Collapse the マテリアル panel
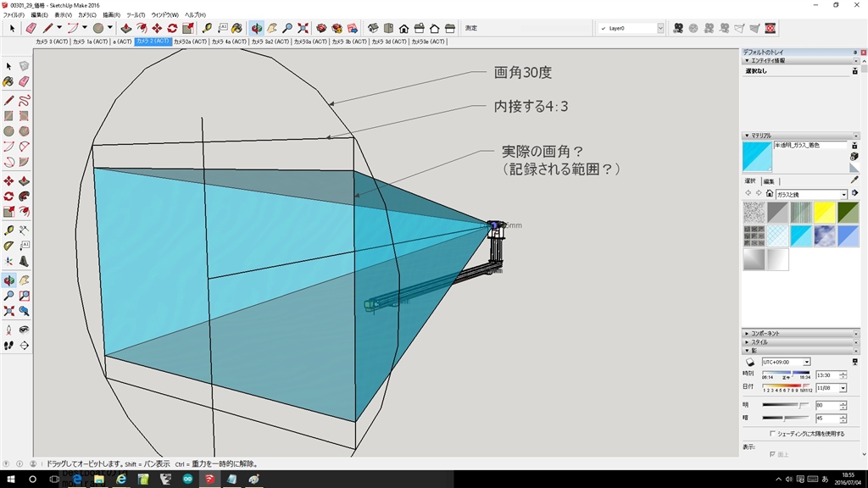 click(800, 136)
